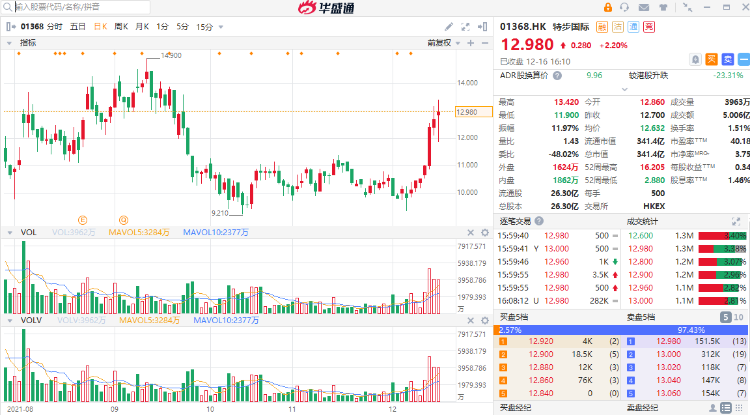Select the 周K chart tab
The image size is (750, 415).
click(121, 27)
